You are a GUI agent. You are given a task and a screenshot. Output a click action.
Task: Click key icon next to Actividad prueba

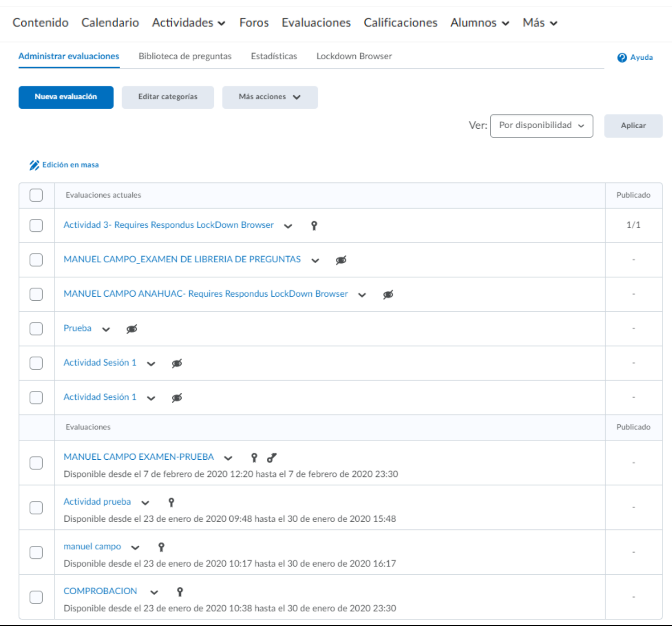171,502
